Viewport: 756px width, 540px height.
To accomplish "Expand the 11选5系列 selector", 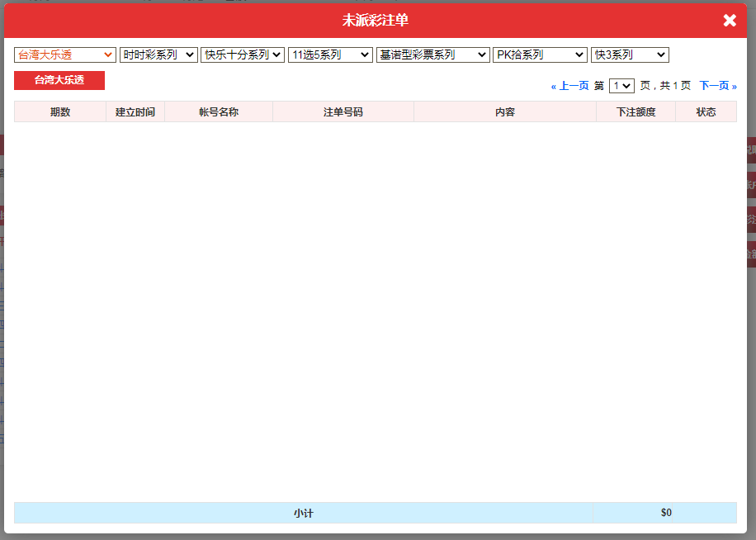I will (x=330, y=54).
